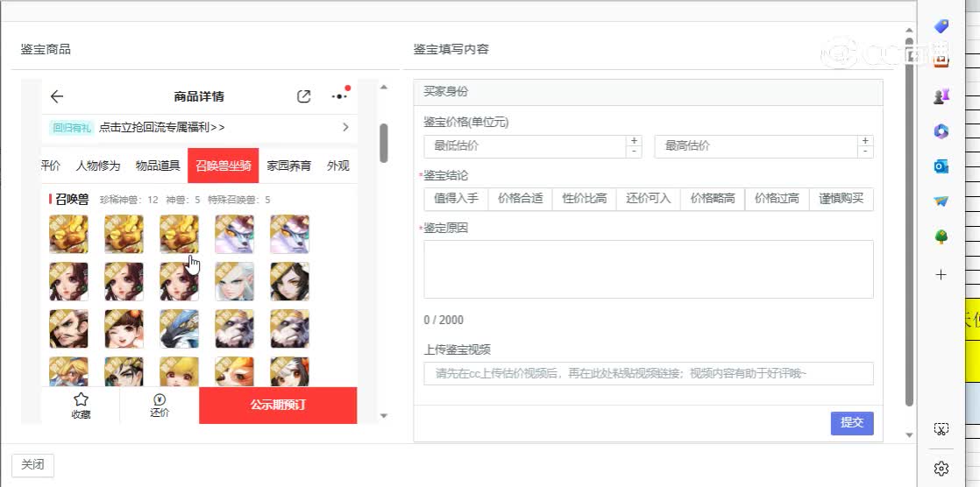Launch the screenshot scissors icon in the sidebar
The image size is (980, 487).
pyautogui.click(x=941, y=429)
